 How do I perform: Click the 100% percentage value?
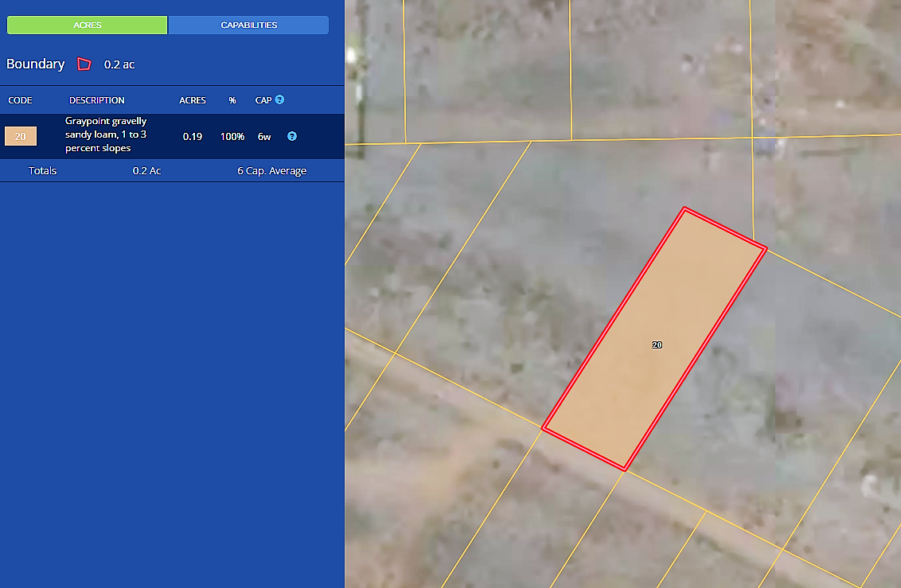click(x=232, y=137)
